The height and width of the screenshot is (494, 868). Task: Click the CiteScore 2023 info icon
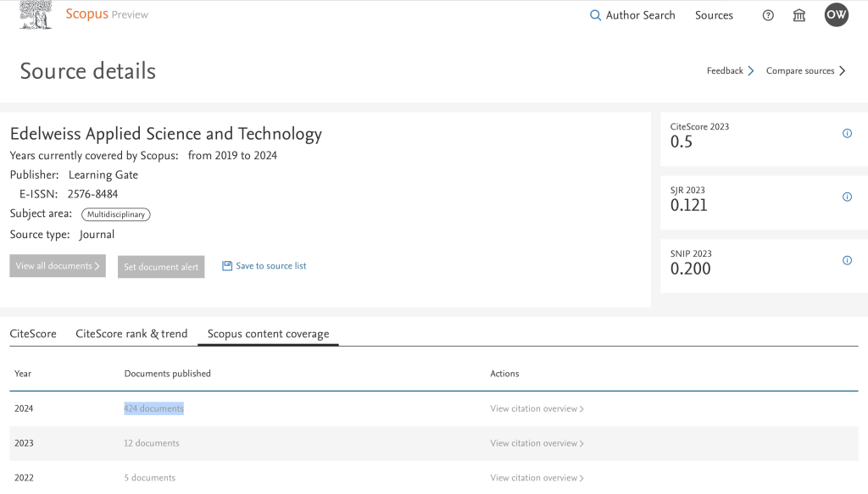847,134
